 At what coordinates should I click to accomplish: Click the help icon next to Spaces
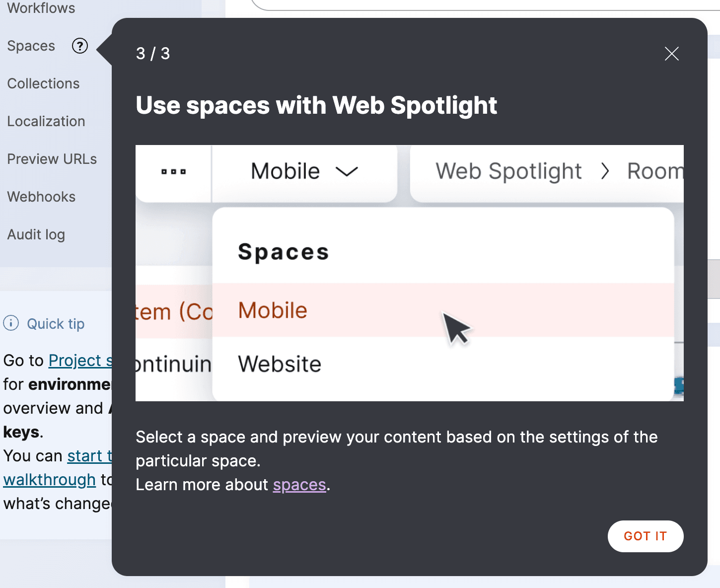(80, 46)
